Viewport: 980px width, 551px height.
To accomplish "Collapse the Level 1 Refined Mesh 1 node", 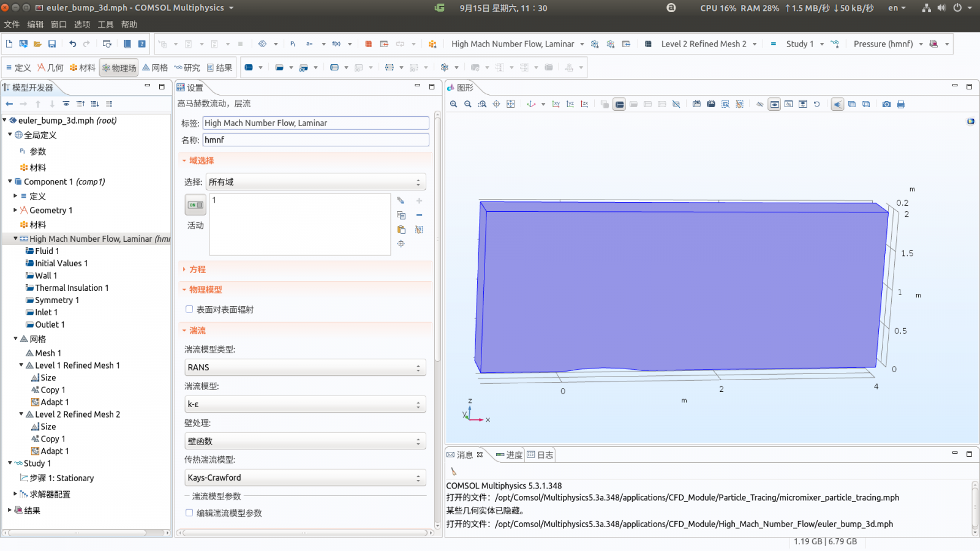I will [21, 365].
